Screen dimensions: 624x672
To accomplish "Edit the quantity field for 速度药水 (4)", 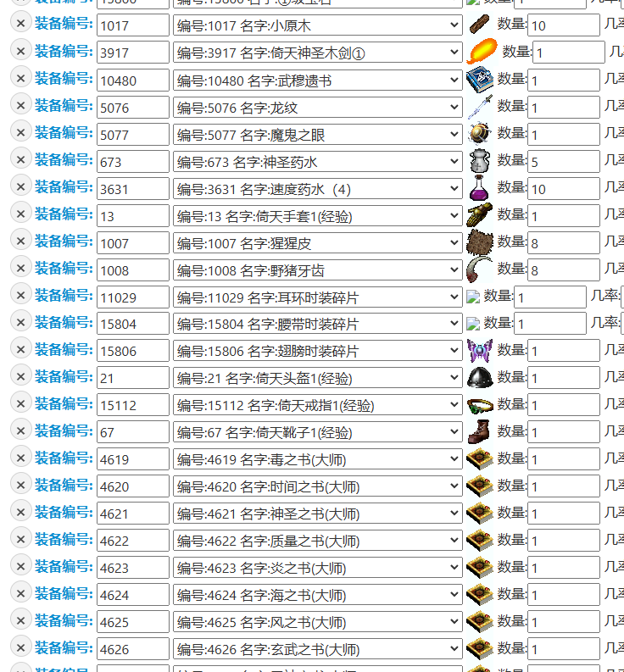I will coord(564,188).
